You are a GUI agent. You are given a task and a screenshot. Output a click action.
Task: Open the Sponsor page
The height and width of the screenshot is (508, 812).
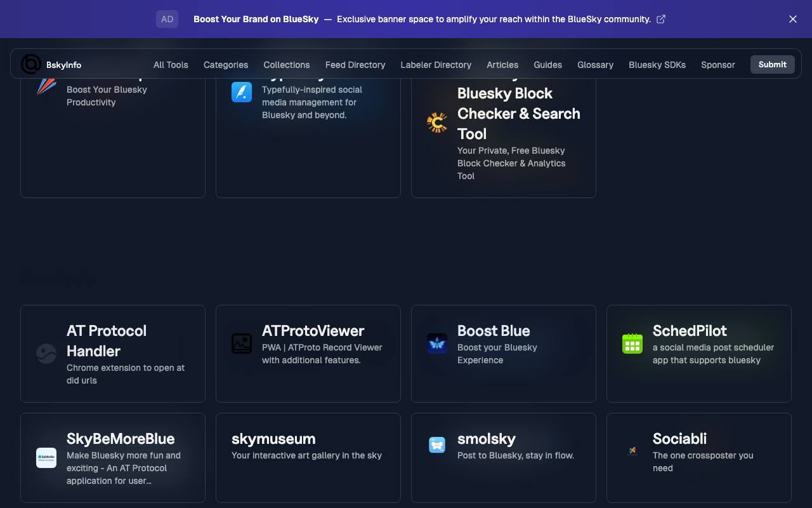click(718, 65)
